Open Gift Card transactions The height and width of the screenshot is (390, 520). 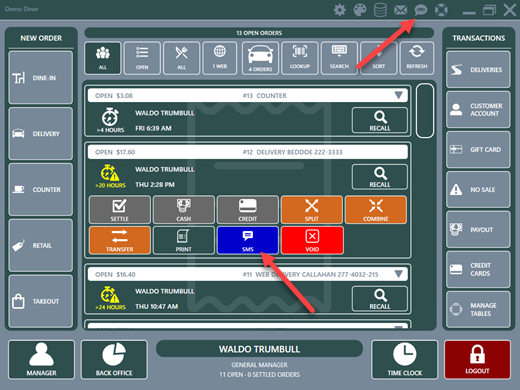click(478, 149)
